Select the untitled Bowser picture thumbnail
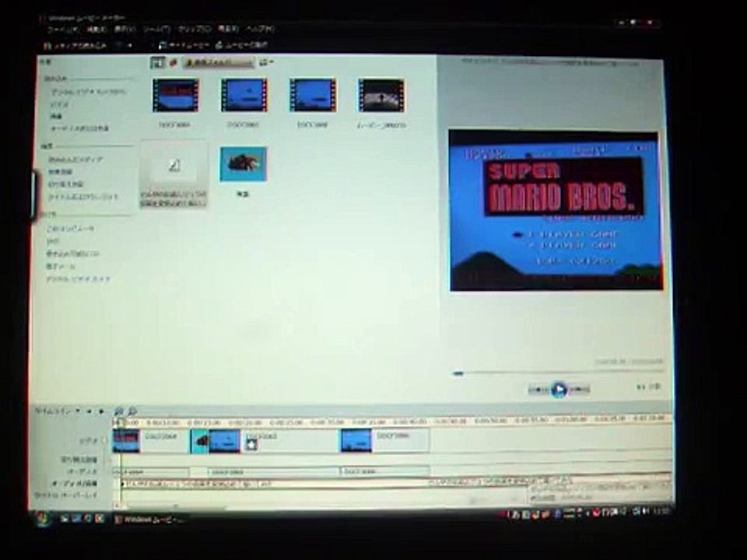The width and height of the screenshot is (747, 560). click(x=243, y=165)
